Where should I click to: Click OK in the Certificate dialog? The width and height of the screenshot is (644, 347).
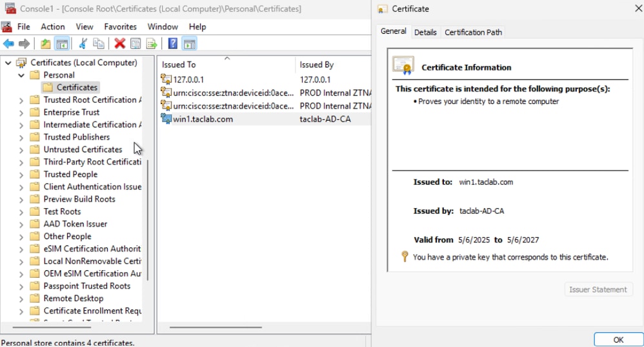tap(618, 340)
